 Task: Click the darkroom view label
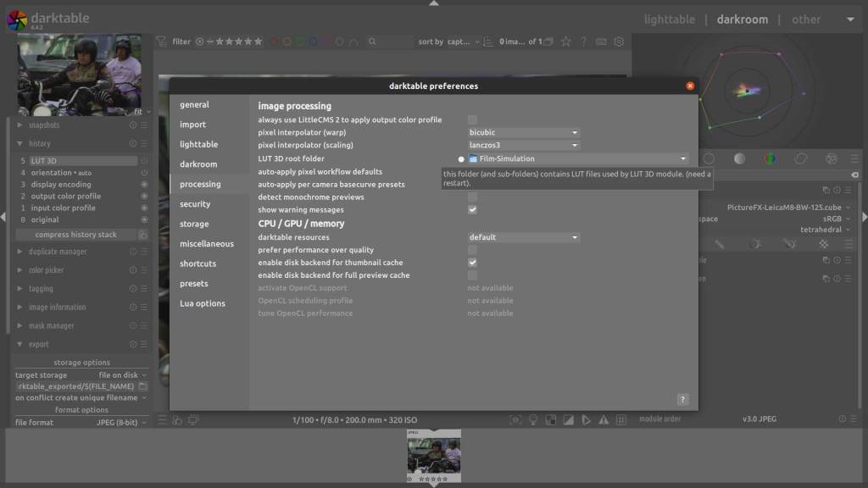tap(743, 19)
